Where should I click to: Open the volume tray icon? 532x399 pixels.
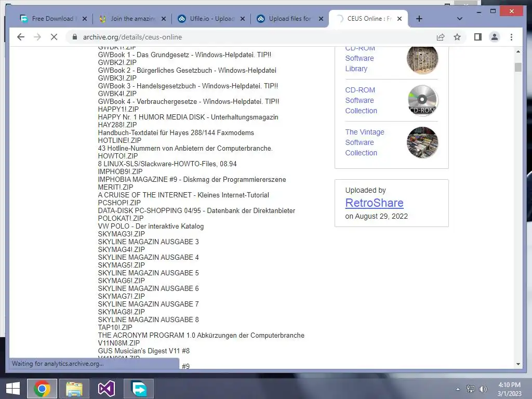pos(483,389)
